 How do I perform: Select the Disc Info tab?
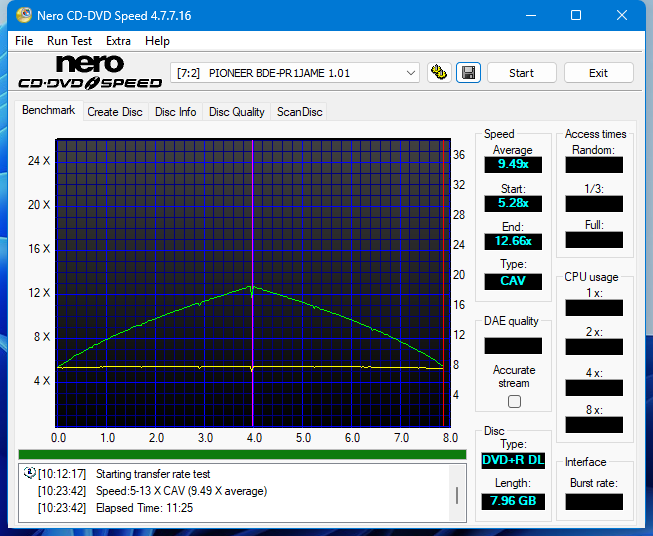pyautogui.click(x=175, y=112)
